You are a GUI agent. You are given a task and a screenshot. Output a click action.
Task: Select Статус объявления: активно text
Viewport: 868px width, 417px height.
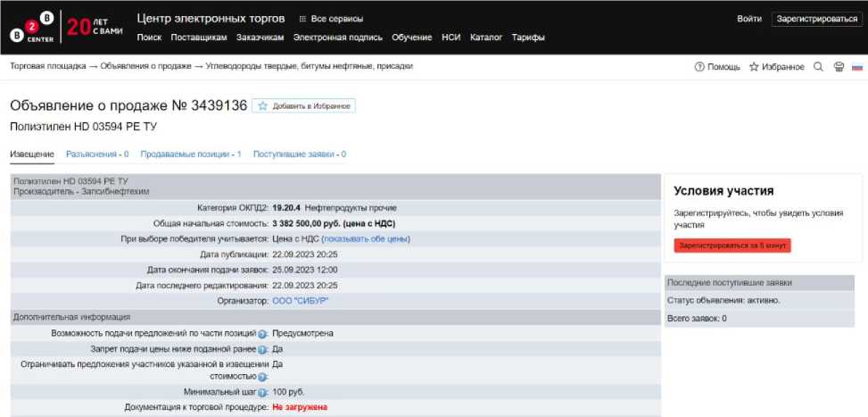coord(723,300)
